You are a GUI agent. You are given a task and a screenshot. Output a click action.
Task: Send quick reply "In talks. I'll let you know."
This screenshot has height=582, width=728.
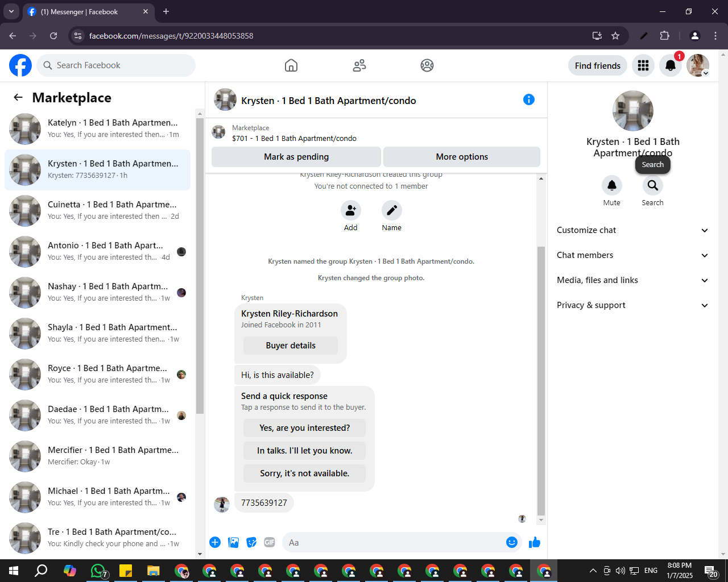click(x=305, y=451)
